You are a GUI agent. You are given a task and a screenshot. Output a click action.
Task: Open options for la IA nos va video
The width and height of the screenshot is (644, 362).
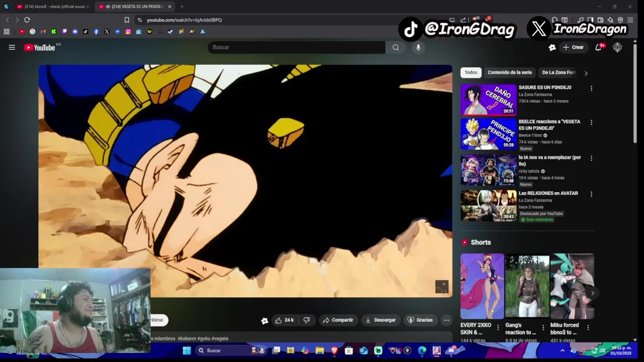tap(591, 158)
